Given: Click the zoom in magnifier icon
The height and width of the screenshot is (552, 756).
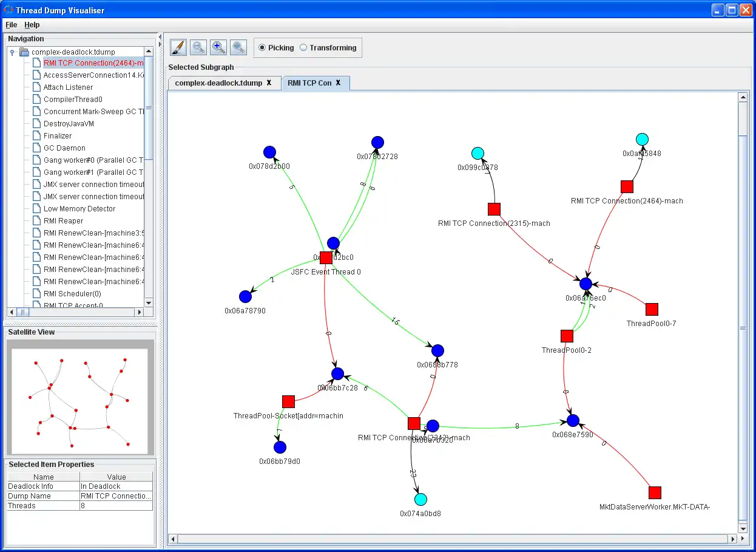Looking at the screenshot, I should 218,47.
